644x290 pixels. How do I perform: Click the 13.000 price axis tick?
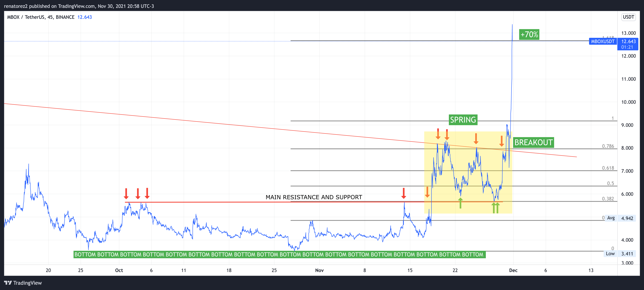coord(628,33)
